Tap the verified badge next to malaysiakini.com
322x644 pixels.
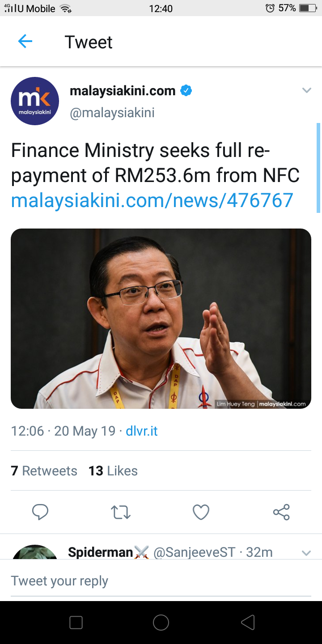(x=186, y=91)
